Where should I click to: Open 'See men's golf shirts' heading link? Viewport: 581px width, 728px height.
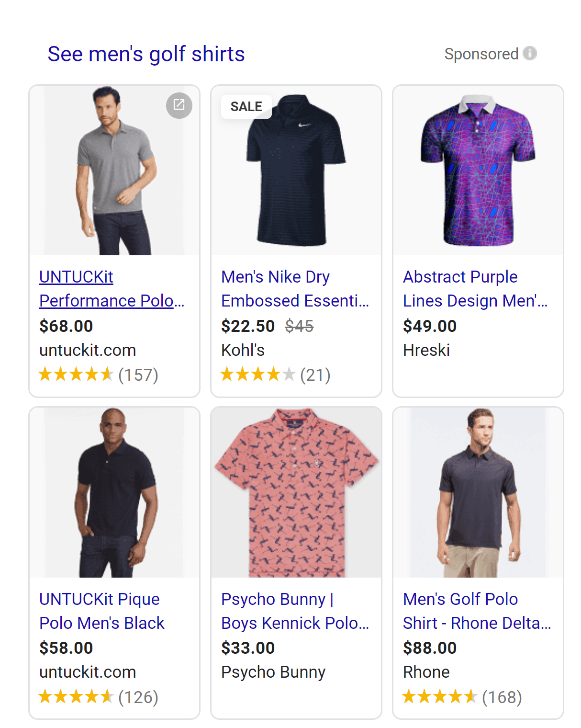pos(146,54)
